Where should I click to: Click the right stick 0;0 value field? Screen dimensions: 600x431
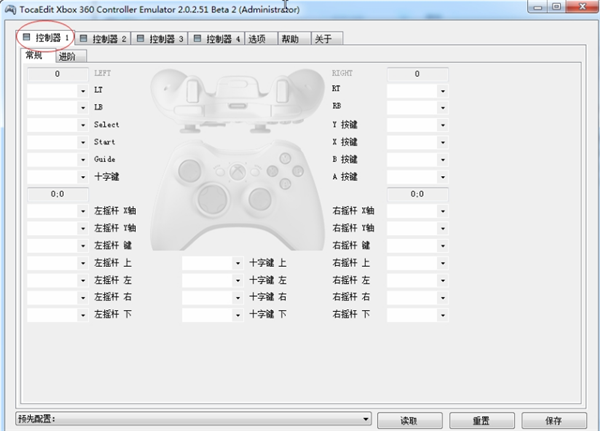417,194
